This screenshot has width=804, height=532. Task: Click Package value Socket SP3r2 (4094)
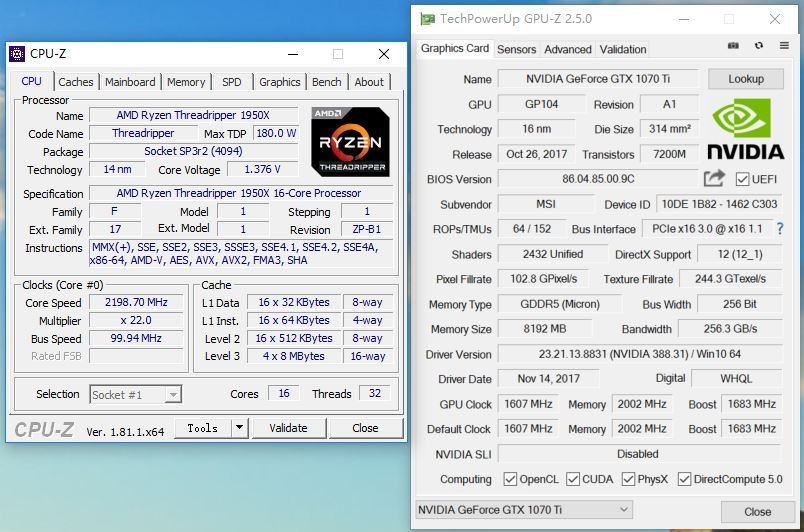193,151
